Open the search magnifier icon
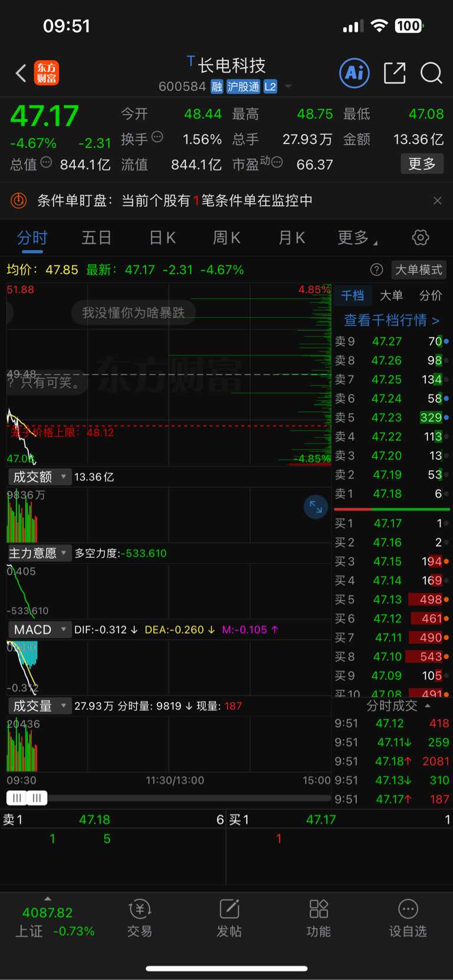453x980 pixels. [431, 73]
